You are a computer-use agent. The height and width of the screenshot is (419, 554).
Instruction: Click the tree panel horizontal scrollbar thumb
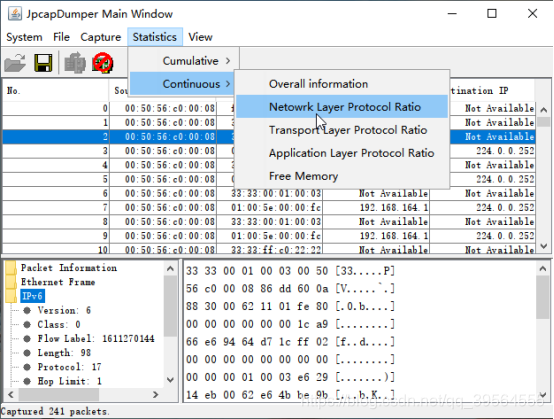(59, 394)
